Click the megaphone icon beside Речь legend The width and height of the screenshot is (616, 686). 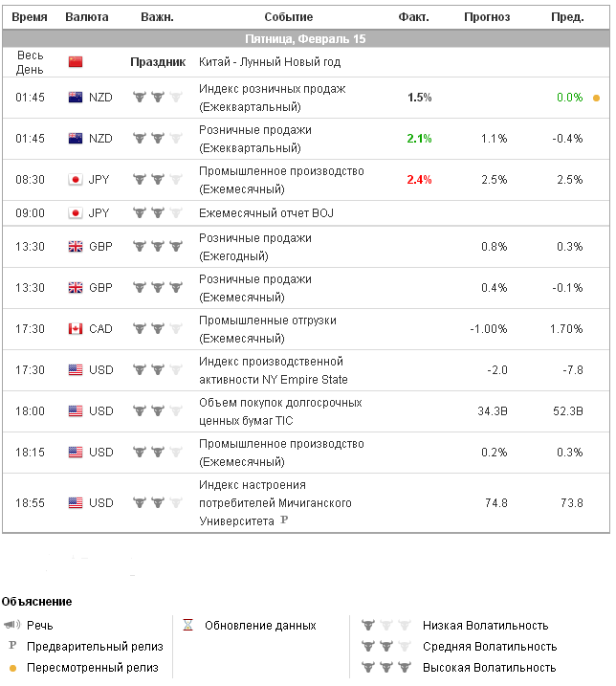pyautogui.click(x=12, y=626)
